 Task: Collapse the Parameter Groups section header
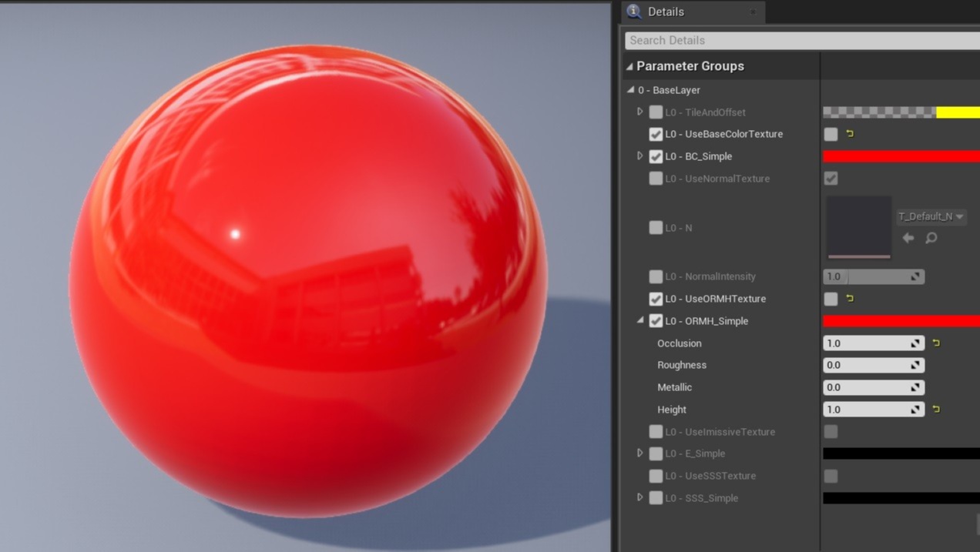pyautogui.click(x=629, y=66)
